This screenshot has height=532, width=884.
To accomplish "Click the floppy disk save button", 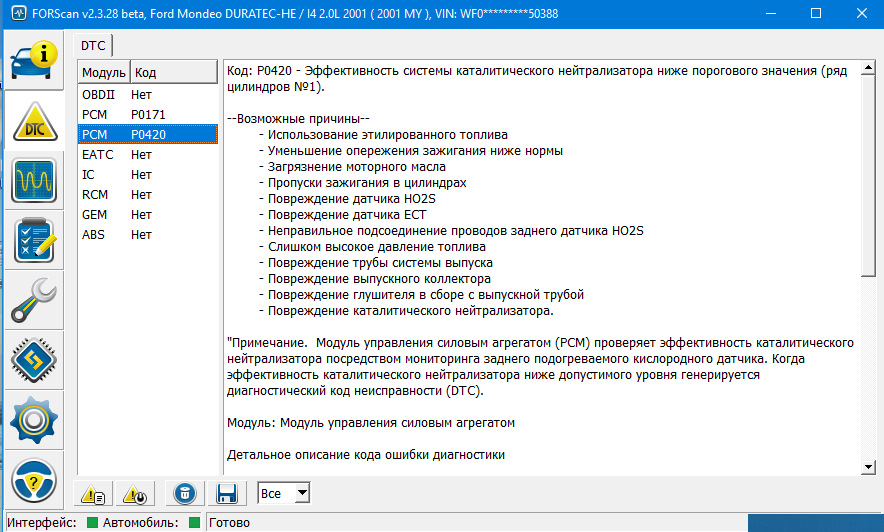I will click(227, 494).
